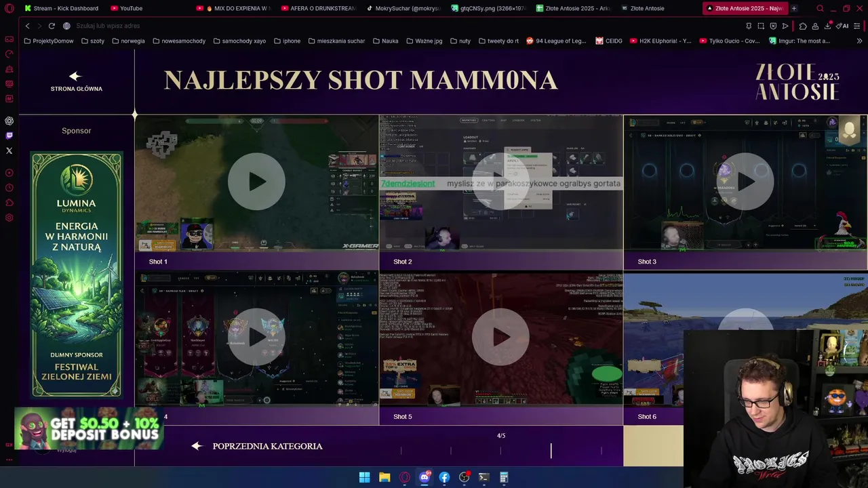Open a new browser tab

coord(793,8)
